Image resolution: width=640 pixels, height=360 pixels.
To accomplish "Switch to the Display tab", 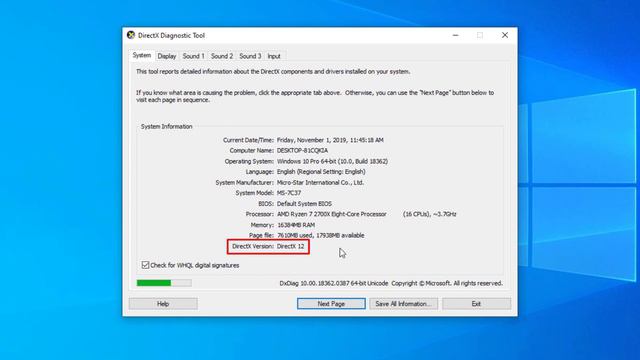I will [167, 56].
